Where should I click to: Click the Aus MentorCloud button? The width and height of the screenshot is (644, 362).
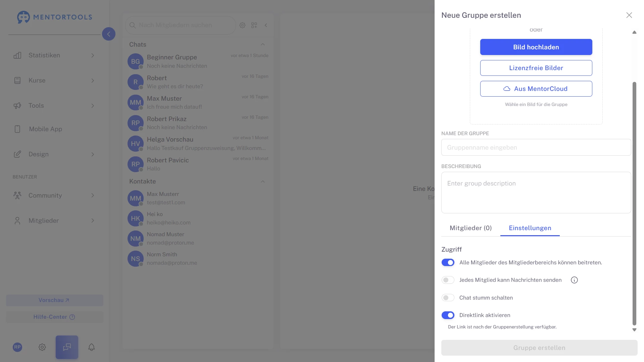536,89
